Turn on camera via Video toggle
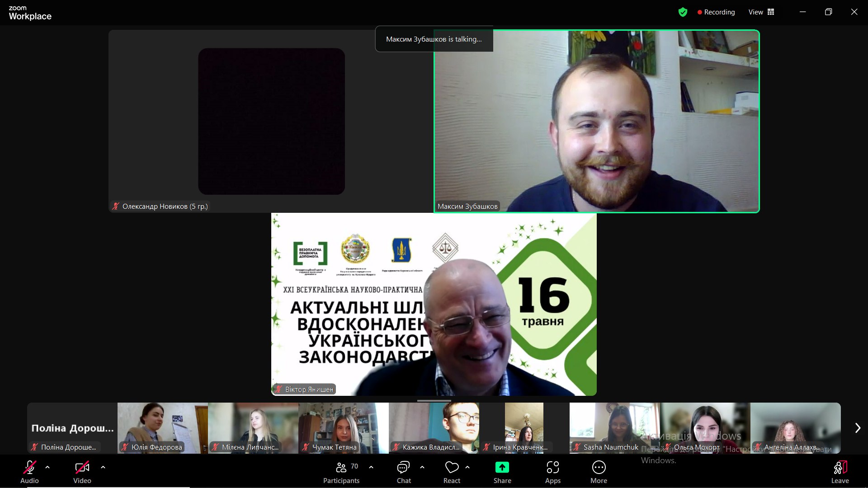Screen dimensions: 868x488 [x=82, y=467]
